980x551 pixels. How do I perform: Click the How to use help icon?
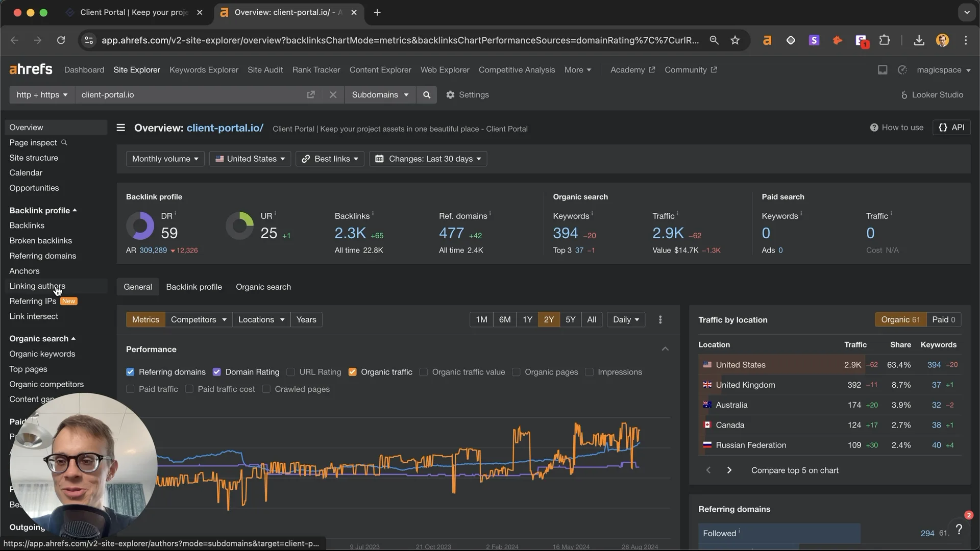pos(897,128)
